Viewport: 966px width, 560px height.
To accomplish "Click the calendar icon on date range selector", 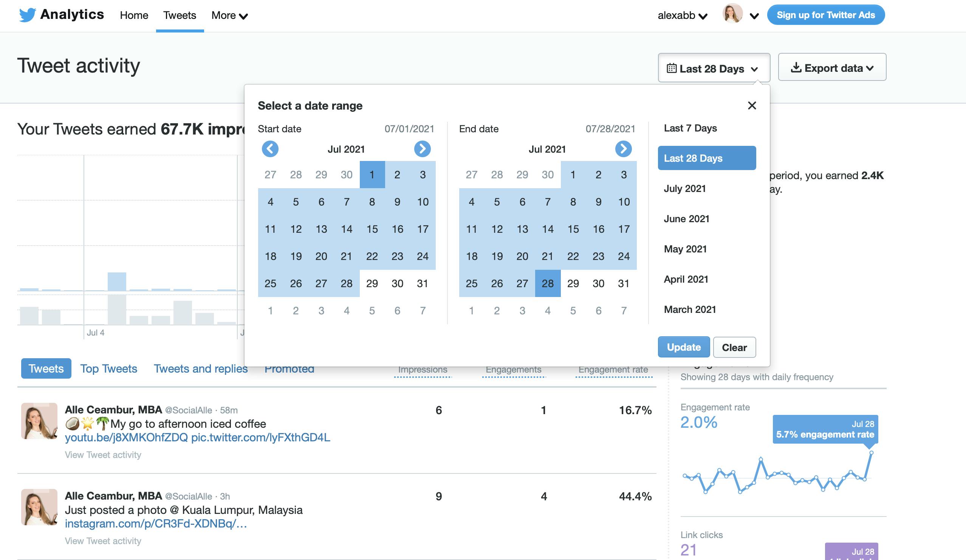I will pos(671,68).
